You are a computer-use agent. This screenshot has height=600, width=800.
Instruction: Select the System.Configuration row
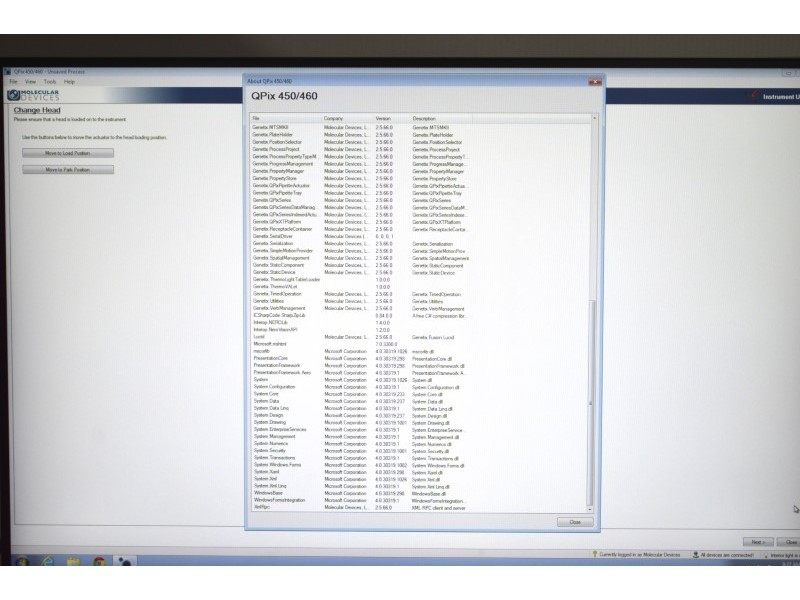(x=360, y=387)
